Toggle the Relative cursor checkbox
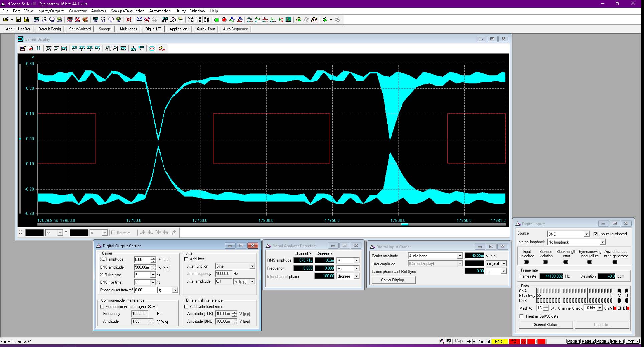The image size is (644, 347). click(x=113, y=233)
